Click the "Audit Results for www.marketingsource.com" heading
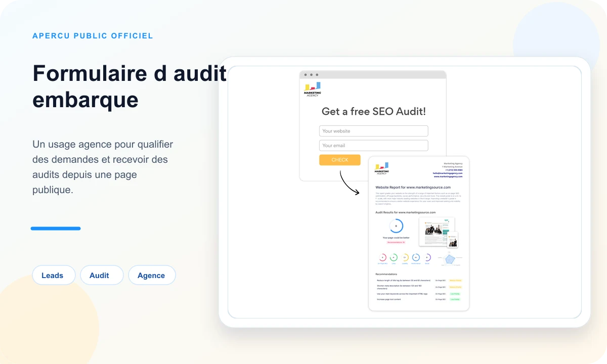 405,212
